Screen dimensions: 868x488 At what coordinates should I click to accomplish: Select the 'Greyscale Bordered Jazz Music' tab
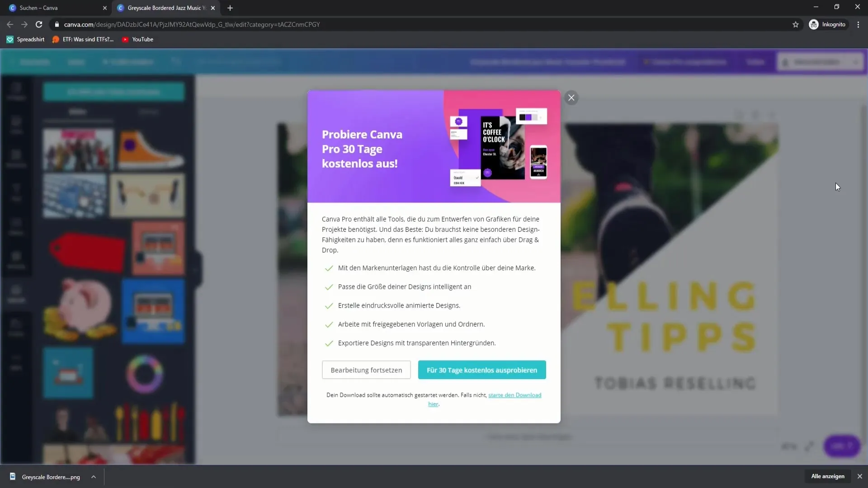(x=166, y=8)
